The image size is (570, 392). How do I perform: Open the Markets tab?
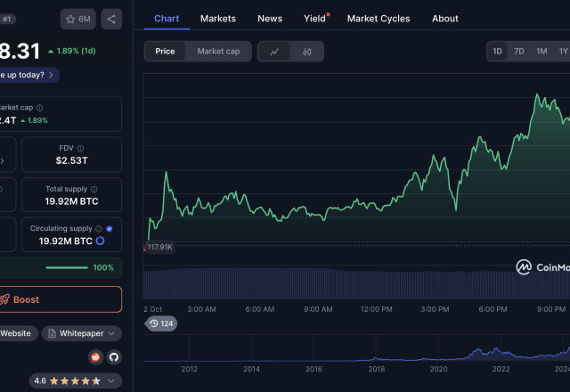[x=218, y=18]
